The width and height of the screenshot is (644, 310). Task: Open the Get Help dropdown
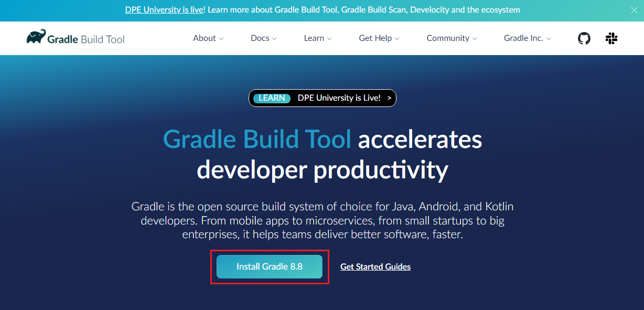pyautogui.click(x=379, y=38)
